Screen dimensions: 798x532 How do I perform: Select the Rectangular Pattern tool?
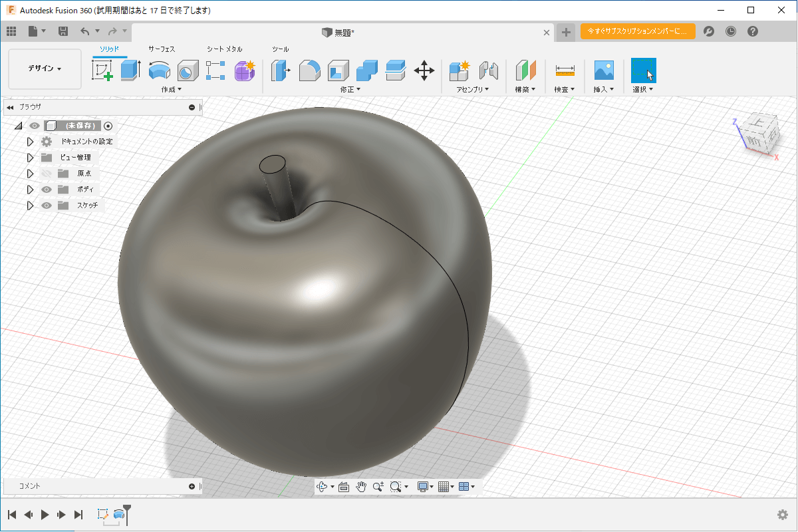[x=216, y=70]
